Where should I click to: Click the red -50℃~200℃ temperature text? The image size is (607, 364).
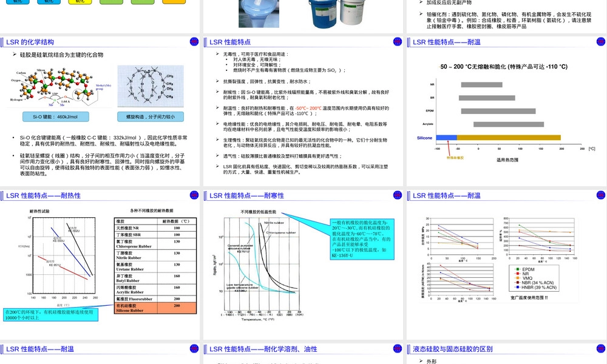coord(308,109)
